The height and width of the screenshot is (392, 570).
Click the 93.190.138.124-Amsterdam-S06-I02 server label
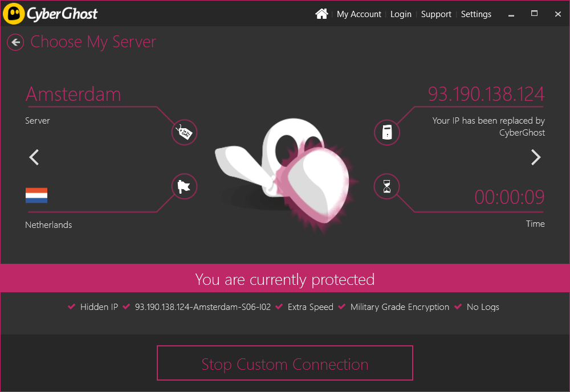(203, 307)
